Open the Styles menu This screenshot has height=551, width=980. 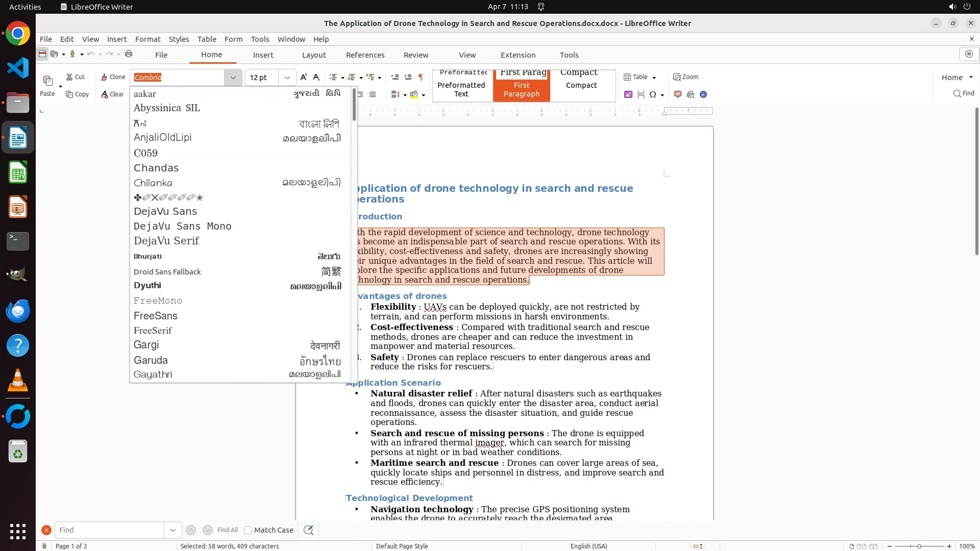(179, 39)
